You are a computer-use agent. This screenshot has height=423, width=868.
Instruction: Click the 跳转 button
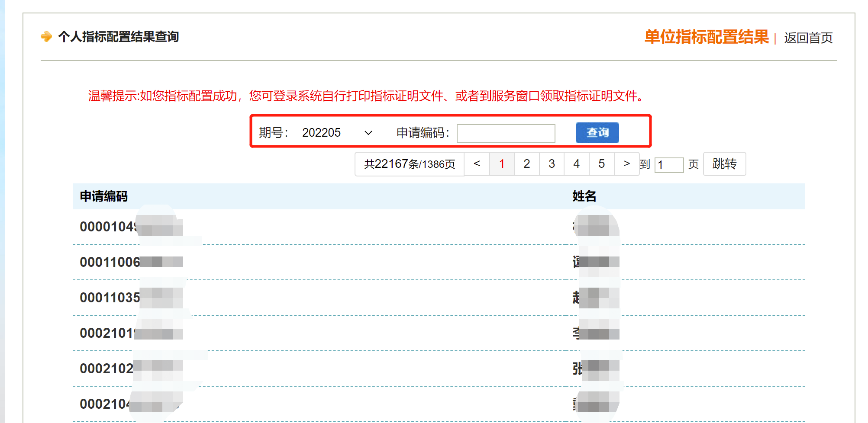point(724,164)
